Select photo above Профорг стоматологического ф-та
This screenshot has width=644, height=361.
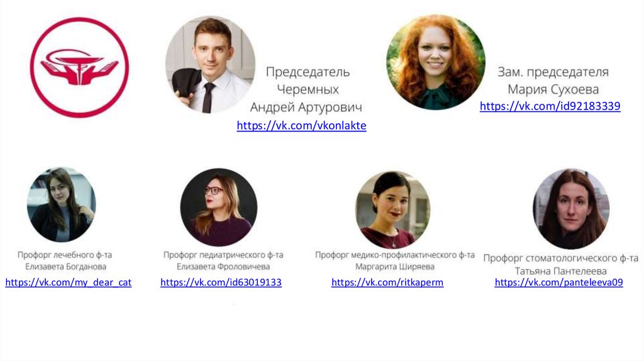click(571, 209)
